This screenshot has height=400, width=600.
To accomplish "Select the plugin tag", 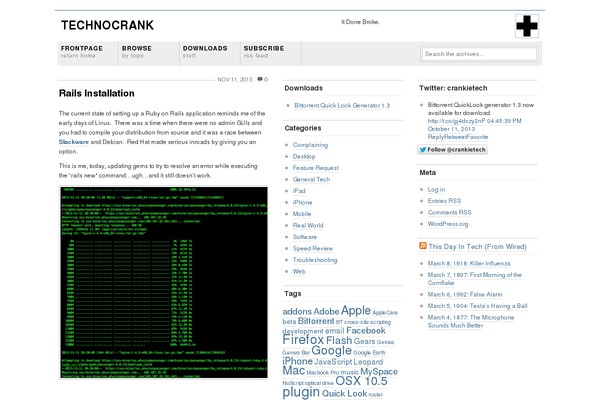I will (x=301, y=392).
